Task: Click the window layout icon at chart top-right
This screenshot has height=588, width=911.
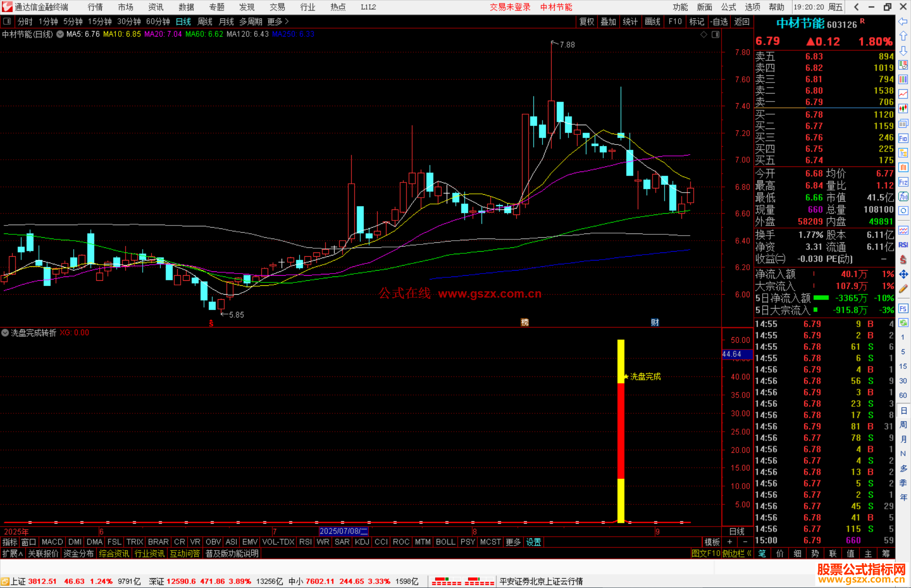Action: coord(716,35)
